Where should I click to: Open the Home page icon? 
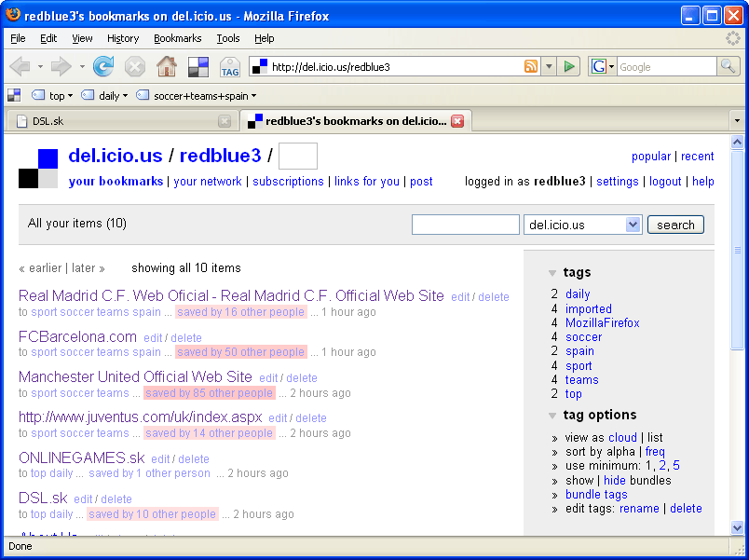pyautogui.click(x=167, y=67)
